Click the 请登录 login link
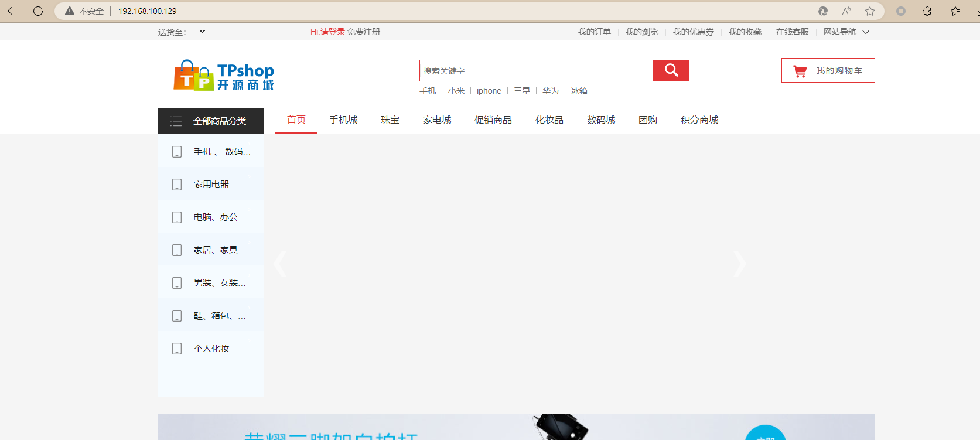 pos(332,32)
